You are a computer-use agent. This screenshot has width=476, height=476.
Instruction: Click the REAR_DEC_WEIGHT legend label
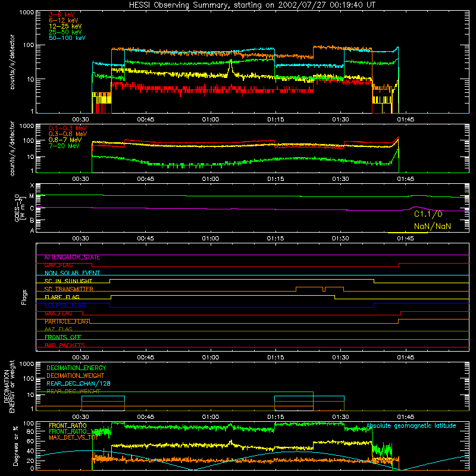73,392
